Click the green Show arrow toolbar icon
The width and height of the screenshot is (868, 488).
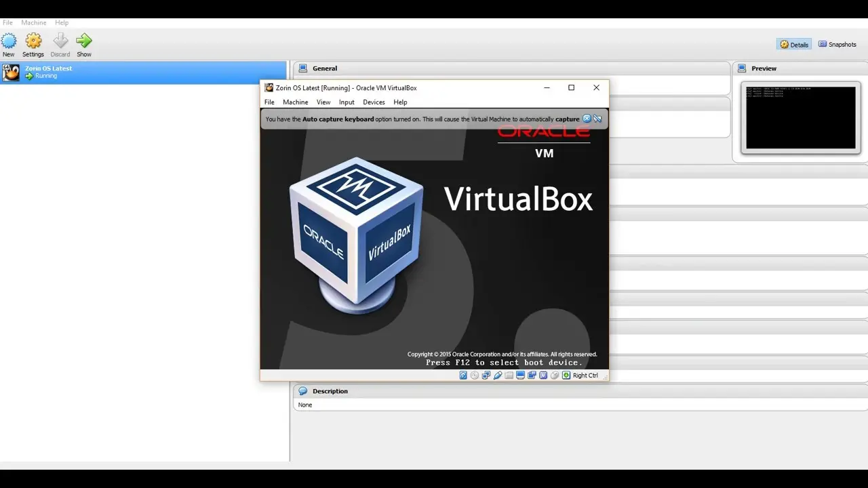84,41
